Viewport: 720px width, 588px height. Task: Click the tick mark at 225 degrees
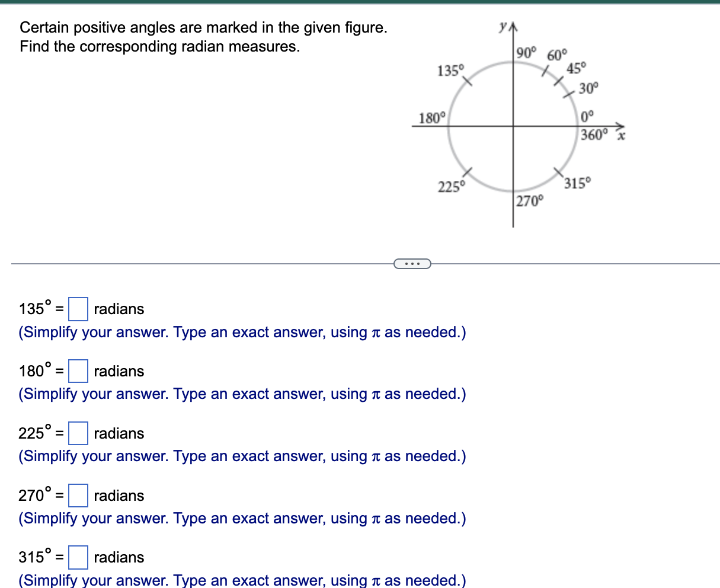468,171
